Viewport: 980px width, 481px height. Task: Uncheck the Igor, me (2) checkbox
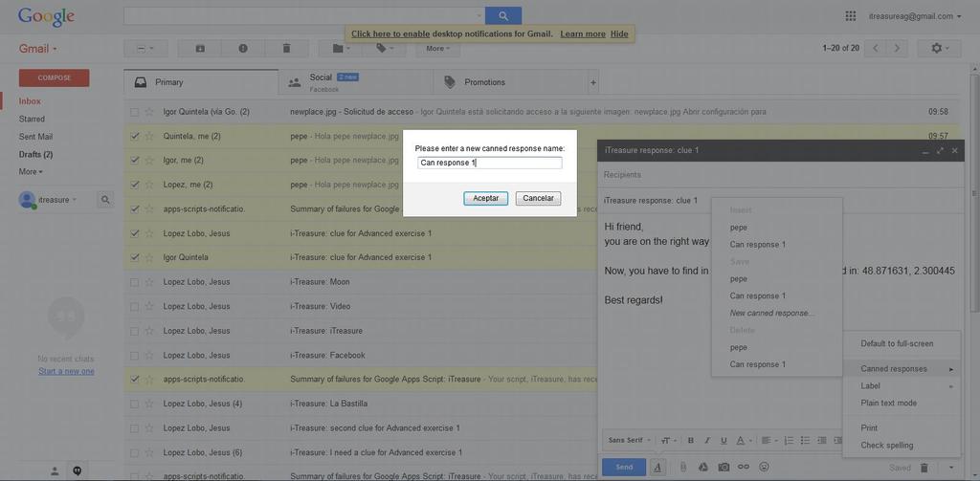point(134,160)
